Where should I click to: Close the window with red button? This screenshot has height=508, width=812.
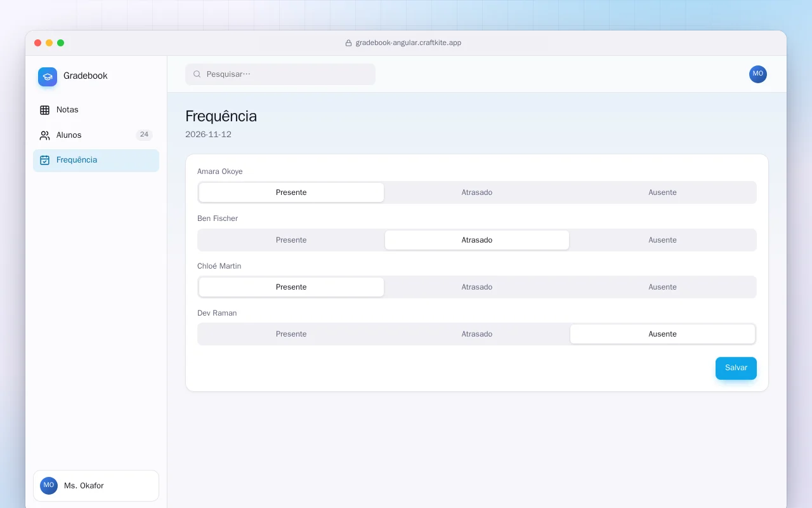pyautogui.click(x=37, y=43)
